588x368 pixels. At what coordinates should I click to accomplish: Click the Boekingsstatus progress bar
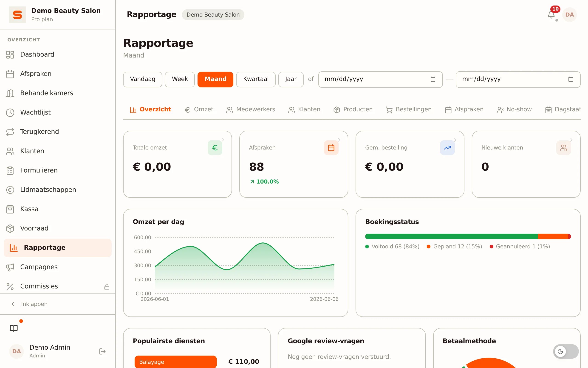click(468, 236)
